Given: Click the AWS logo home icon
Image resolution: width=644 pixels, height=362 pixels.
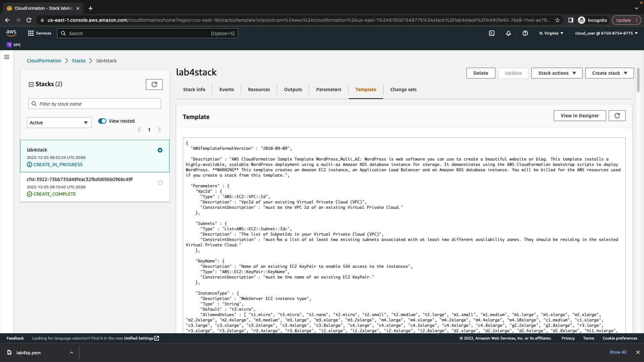Looking at the screenshot, I should pos(11,33).
